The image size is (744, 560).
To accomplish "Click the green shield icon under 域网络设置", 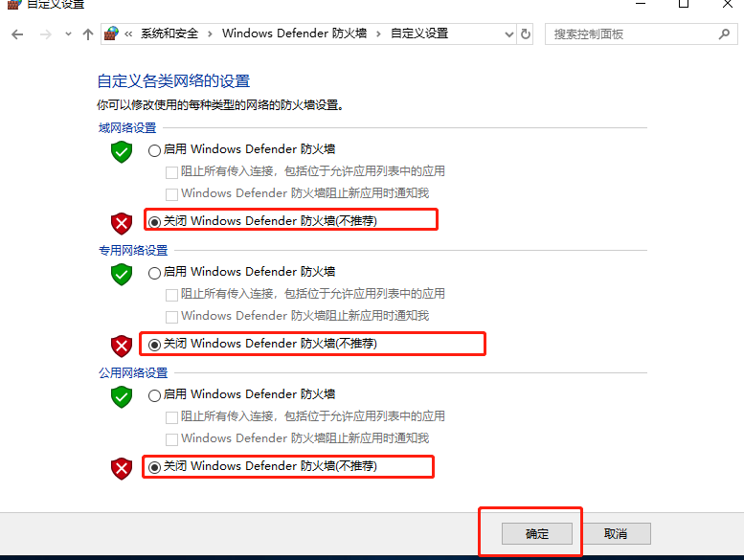I will [x=122, y=152].
